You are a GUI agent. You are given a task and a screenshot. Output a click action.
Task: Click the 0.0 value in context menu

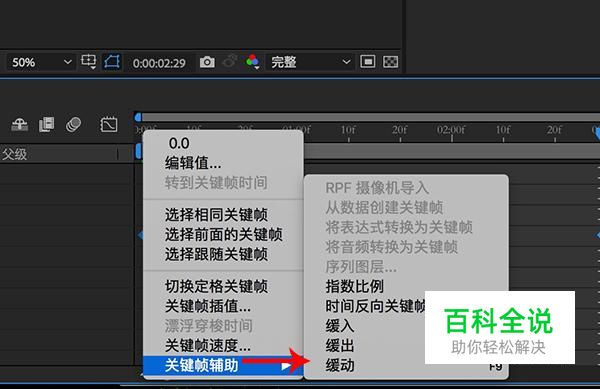[179, 143]
